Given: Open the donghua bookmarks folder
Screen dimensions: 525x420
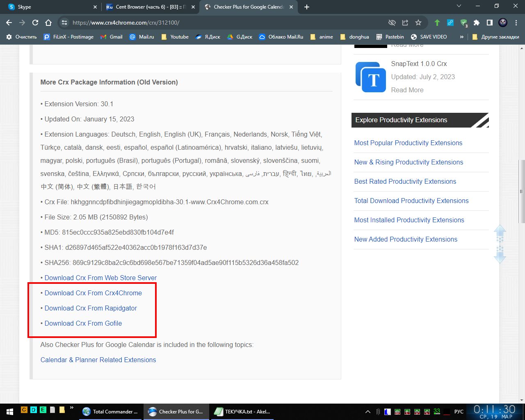Looking at the screenshot, I should [354, 37].
